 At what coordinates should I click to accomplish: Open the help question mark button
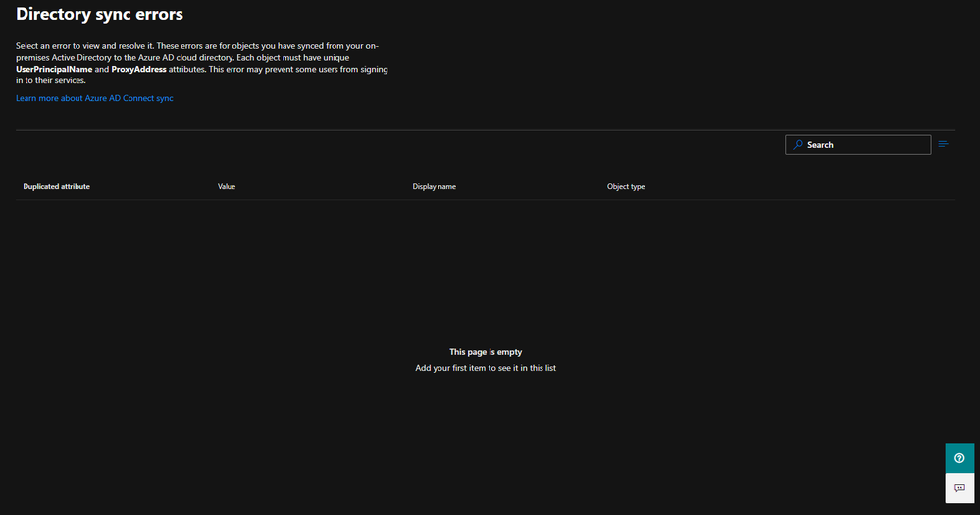click(959, 458)
